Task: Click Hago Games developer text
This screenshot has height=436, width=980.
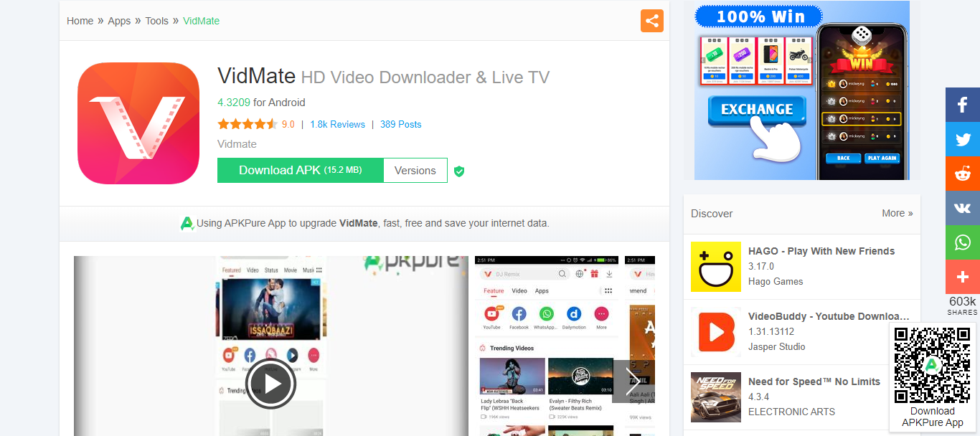Action: (x=776, y=282)
